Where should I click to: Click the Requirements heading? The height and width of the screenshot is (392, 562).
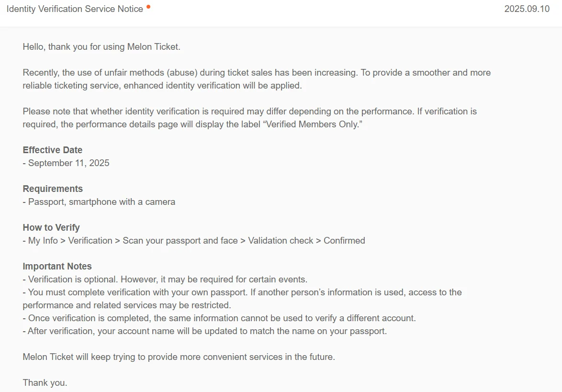(x=53, y=189)
